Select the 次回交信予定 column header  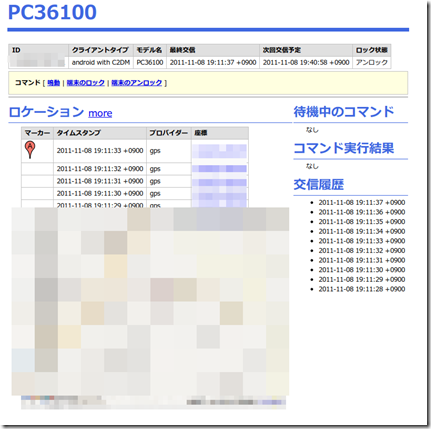click(306, 50)
